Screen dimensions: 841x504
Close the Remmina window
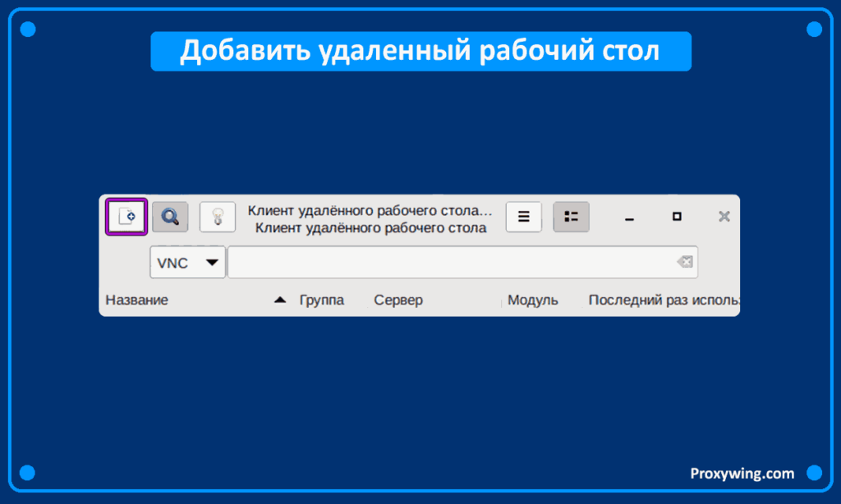tap(724, 217)
